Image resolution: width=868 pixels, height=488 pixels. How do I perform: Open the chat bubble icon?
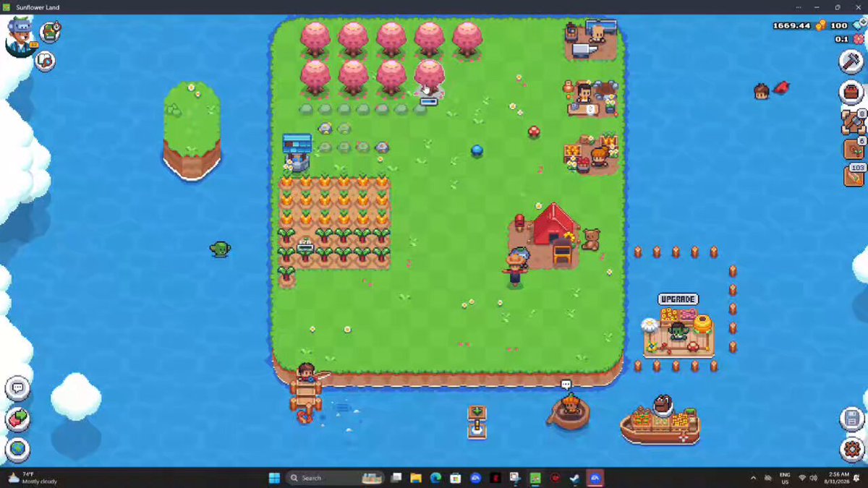(x=18, y=388)
